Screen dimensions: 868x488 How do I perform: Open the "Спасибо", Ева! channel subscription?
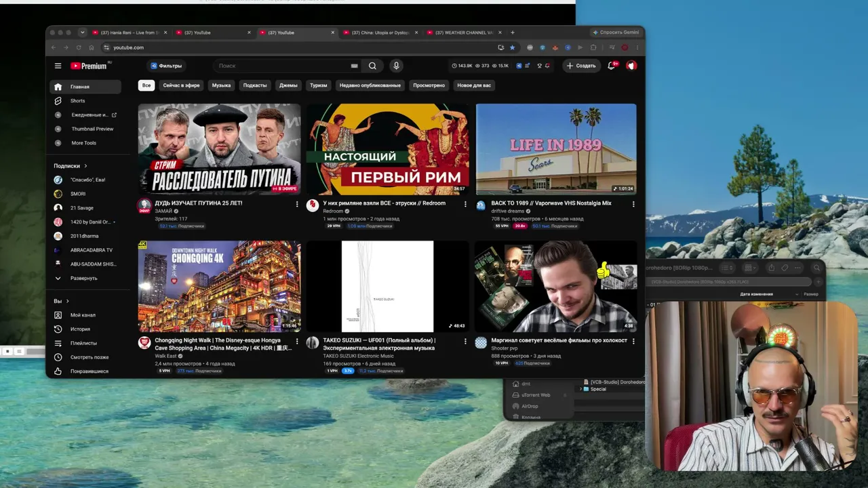[85, 180]
